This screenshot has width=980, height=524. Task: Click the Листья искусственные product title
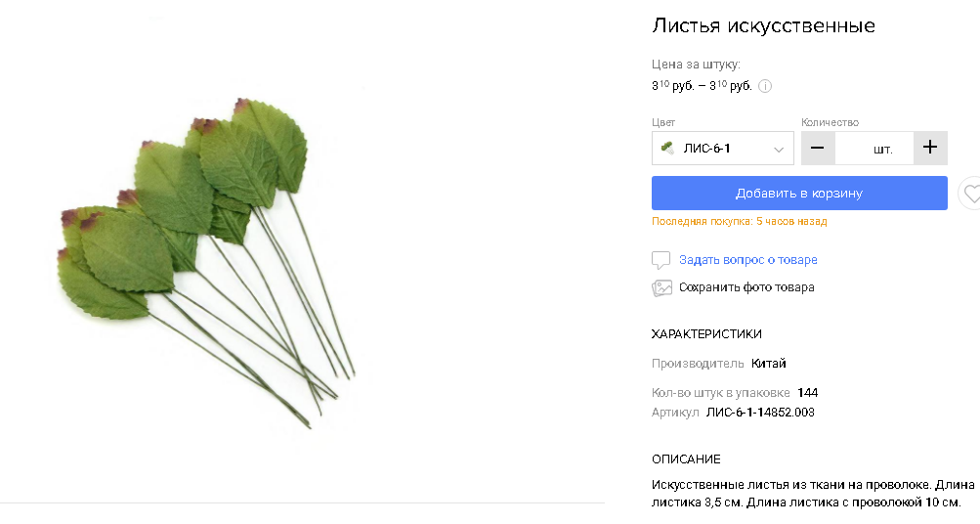[x=763, y=25]
